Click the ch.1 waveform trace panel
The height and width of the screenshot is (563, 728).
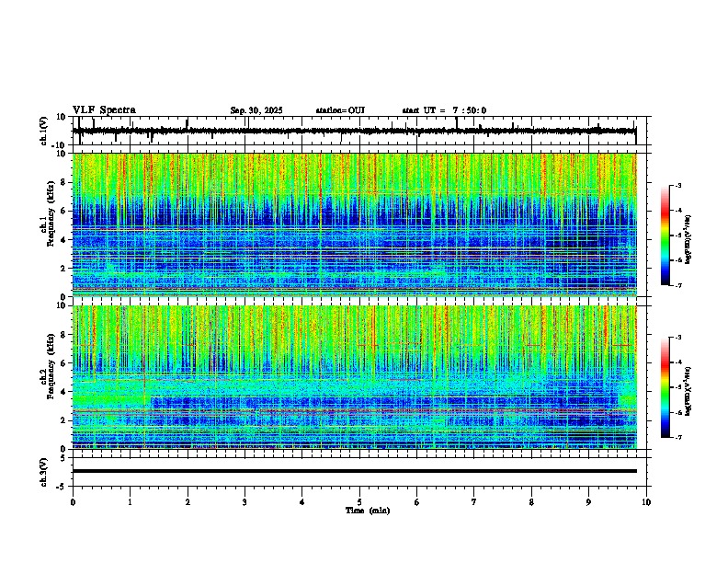pos(361,131)
